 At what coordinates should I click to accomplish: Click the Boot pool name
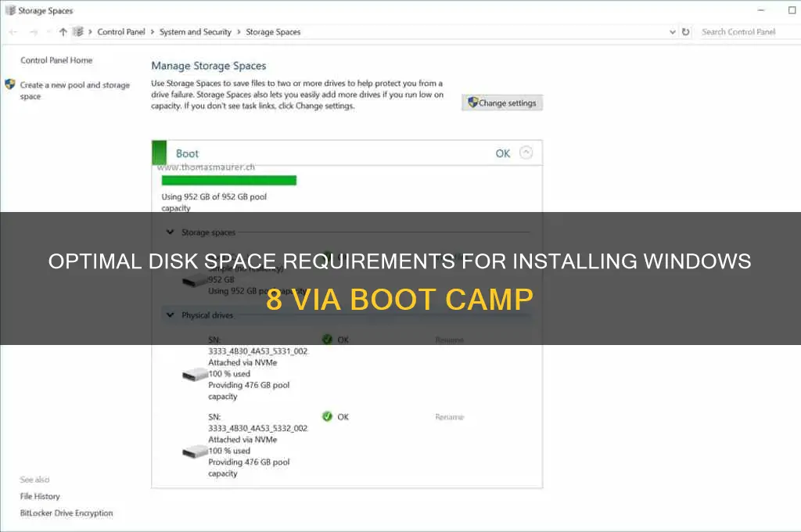(187, 153)
